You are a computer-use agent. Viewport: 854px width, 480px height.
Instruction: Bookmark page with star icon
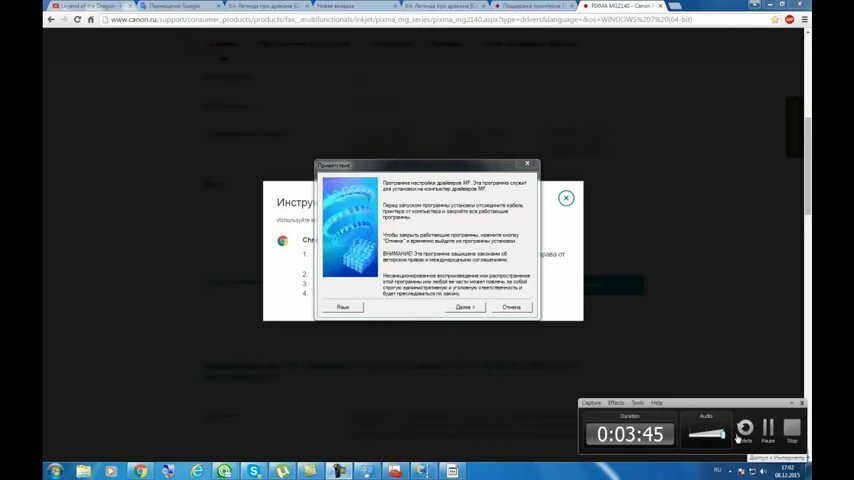[774, 20]
